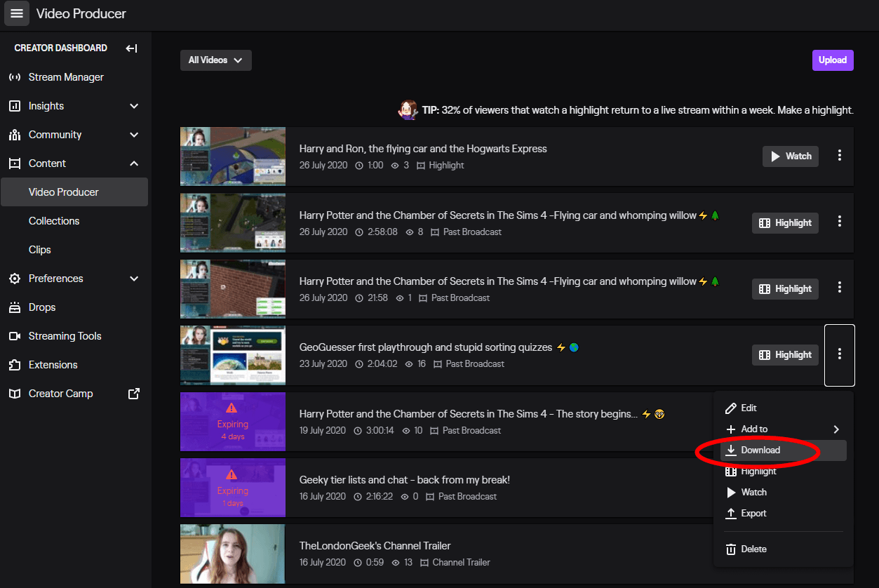The width and height of the screenshot is (879, 588).
Task: Open thumbnail marked Expiring 1 days
Action: [233, 488]
